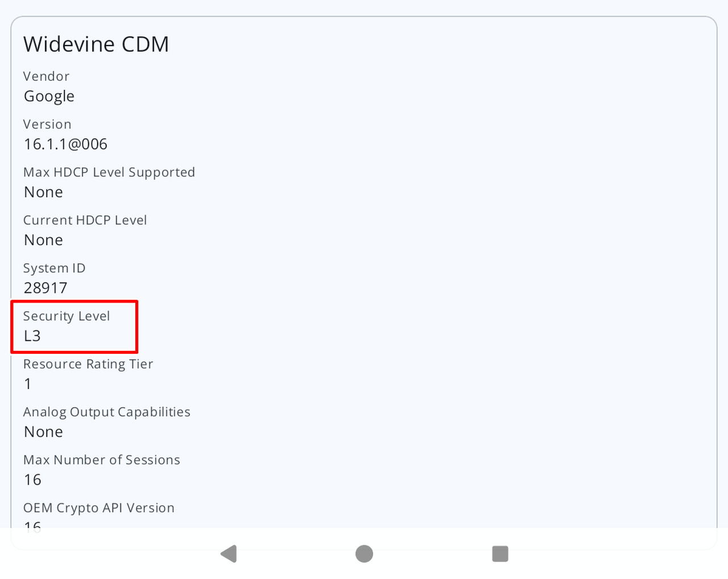This screenshot has width=728, height=579.
Task: Tap Analog Output Capabilities label
Action: [107, 412]
